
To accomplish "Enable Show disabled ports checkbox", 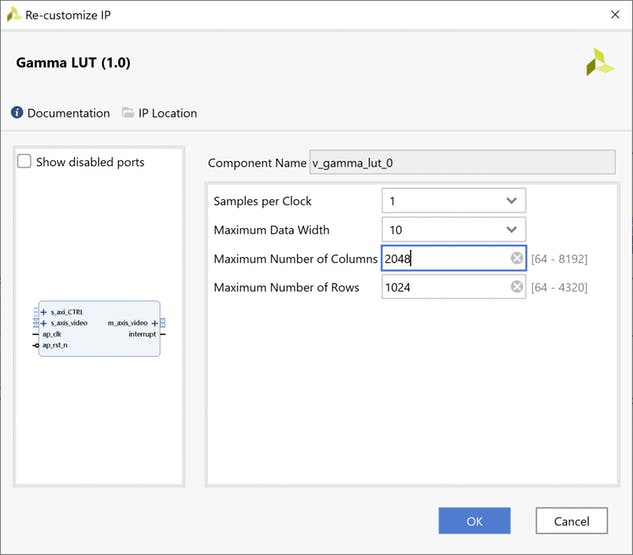I will [25, 162].
